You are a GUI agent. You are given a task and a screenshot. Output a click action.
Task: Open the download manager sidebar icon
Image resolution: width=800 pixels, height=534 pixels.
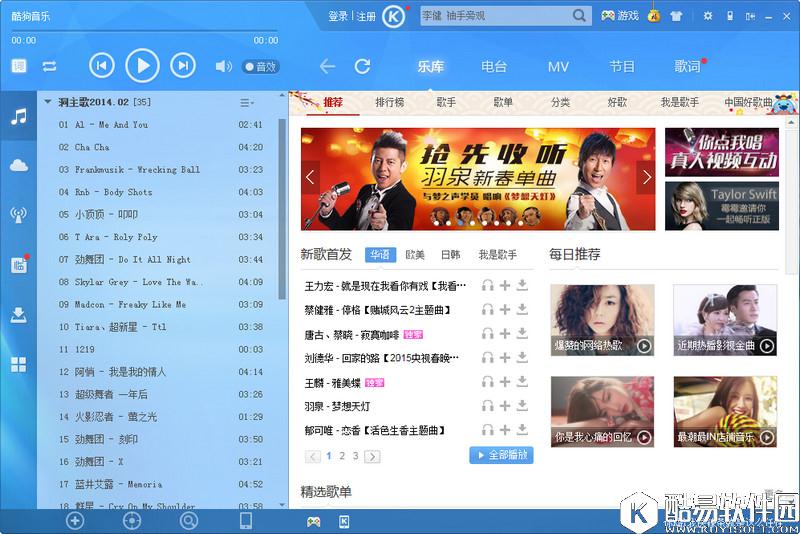click(18, 315)
